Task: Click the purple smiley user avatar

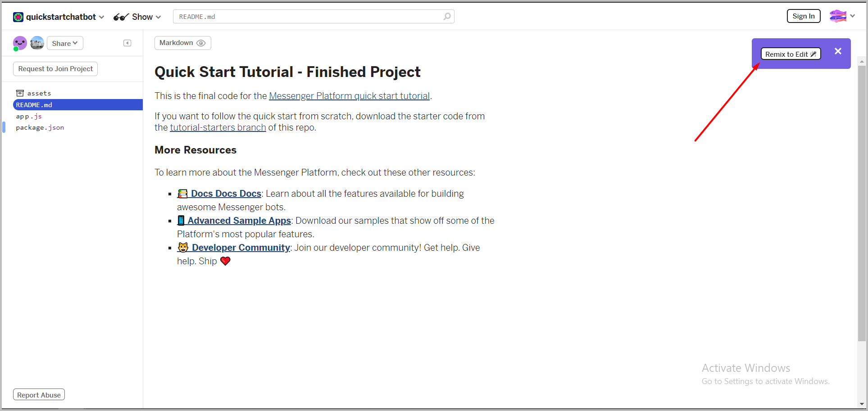Action: [x=20, y=43]
